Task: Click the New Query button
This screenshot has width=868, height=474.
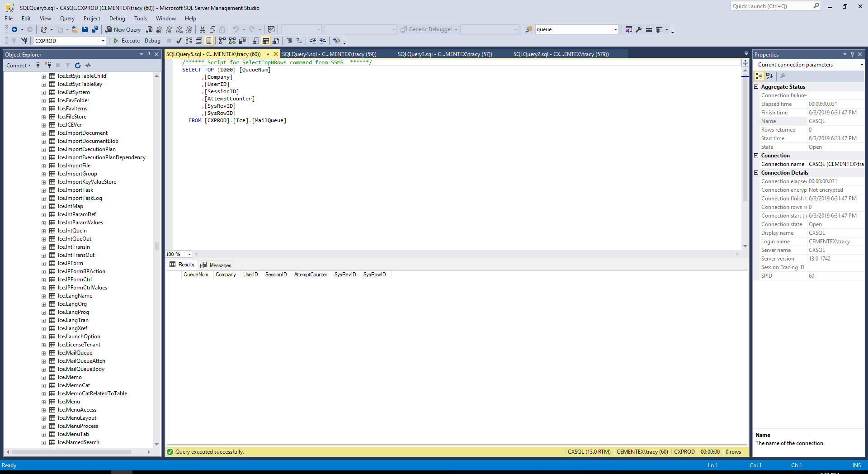Action: coord(123,29)
